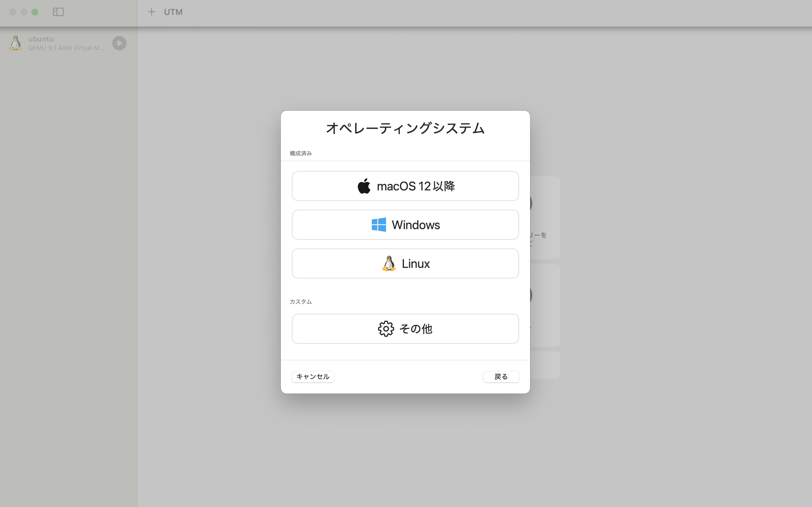Click the green zoom traffic light button
This screenshot has width=812, height=507.
35,12
